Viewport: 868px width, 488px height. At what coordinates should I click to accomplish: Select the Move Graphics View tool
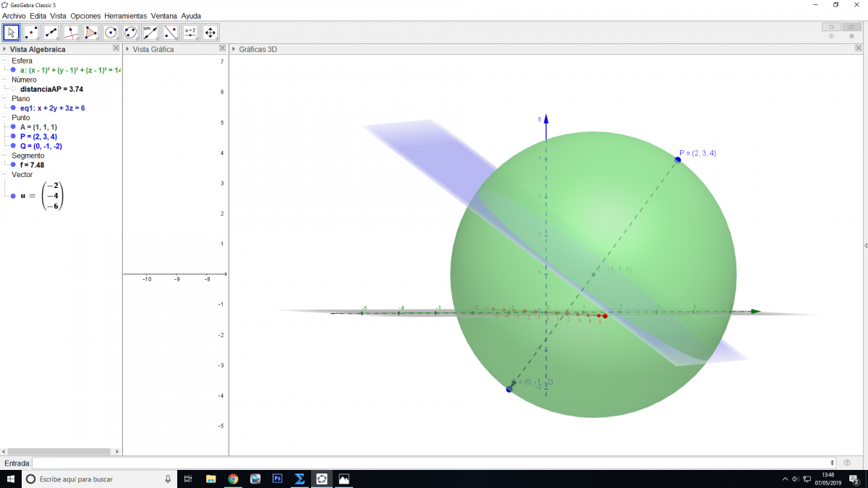(210, 33)
